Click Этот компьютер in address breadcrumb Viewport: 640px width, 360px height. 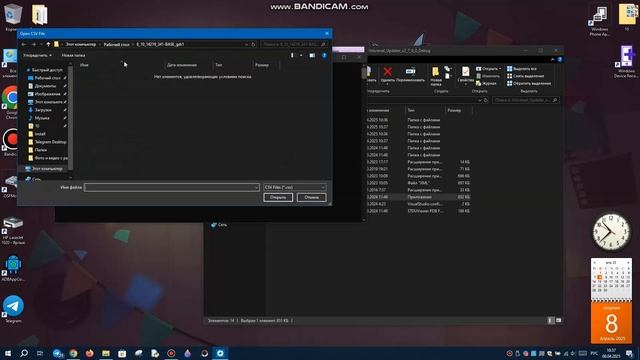(81, 44)
